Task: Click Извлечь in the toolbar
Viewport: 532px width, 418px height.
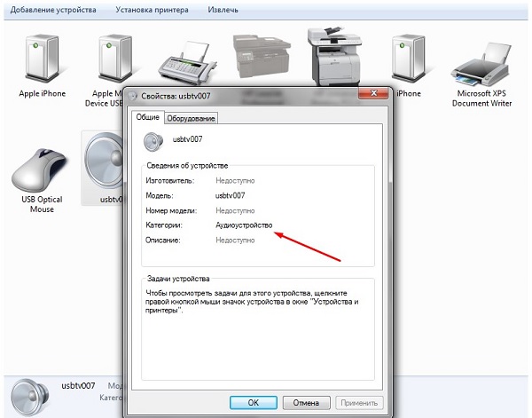Action: click(223, 10)
